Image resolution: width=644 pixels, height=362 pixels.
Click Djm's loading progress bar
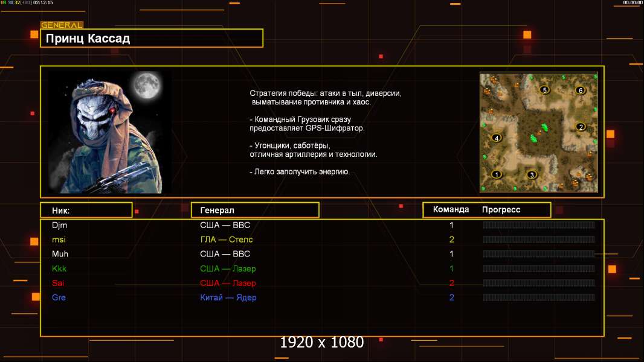539,225
